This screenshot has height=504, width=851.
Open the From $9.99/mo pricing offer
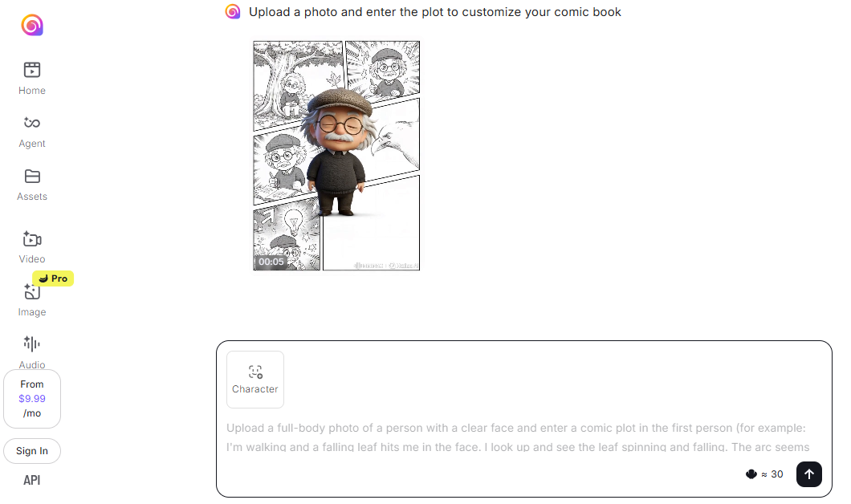pos(32,399)
